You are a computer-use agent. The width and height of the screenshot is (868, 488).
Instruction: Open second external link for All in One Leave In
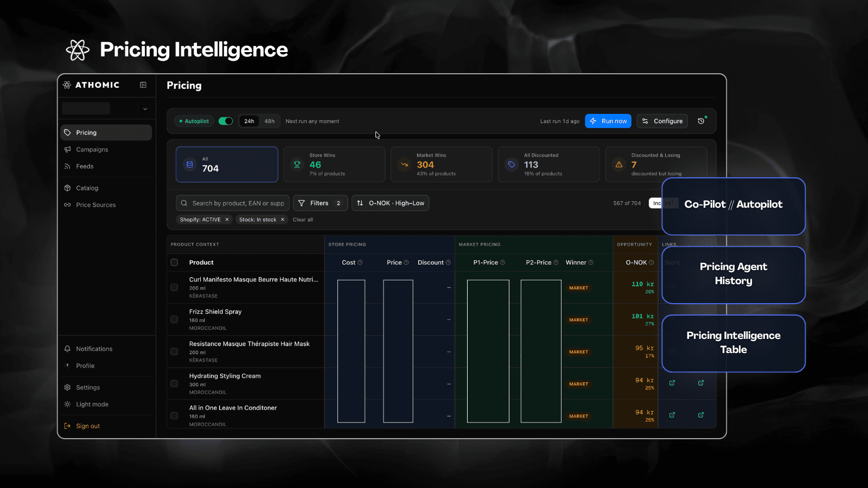point(701,415)
